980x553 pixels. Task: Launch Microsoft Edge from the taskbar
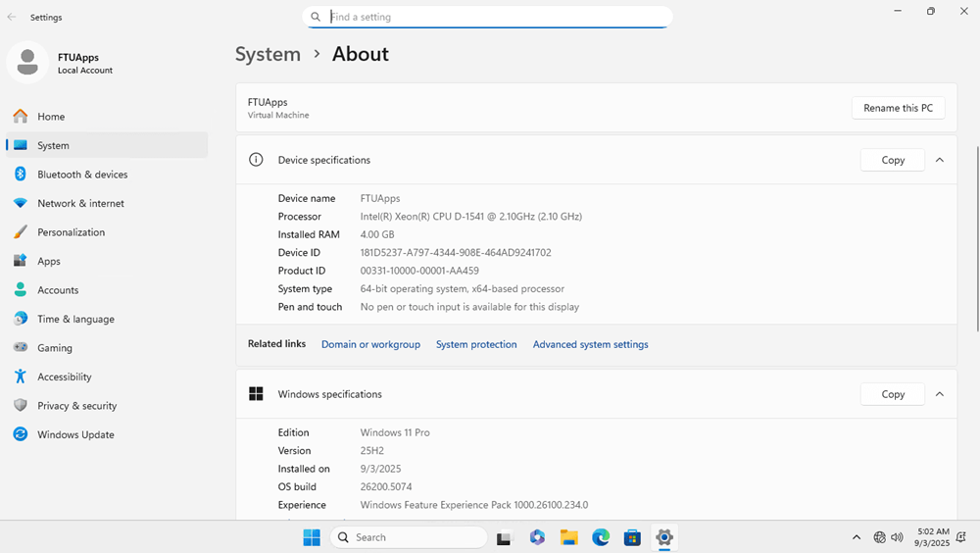pyautogui.click(x=601, y=537)
